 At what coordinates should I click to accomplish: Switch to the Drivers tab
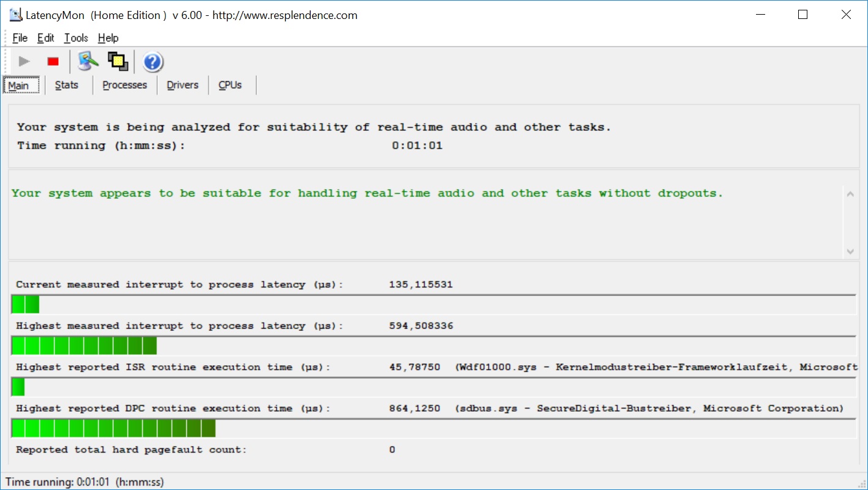click(x=182, y=85)
